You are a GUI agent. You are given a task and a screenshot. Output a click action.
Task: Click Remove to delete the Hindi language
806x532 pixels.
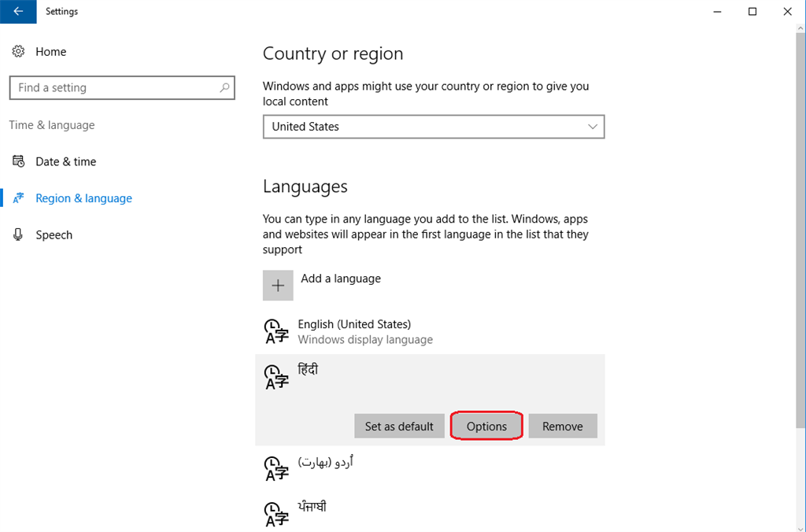(x=562, y=426)
